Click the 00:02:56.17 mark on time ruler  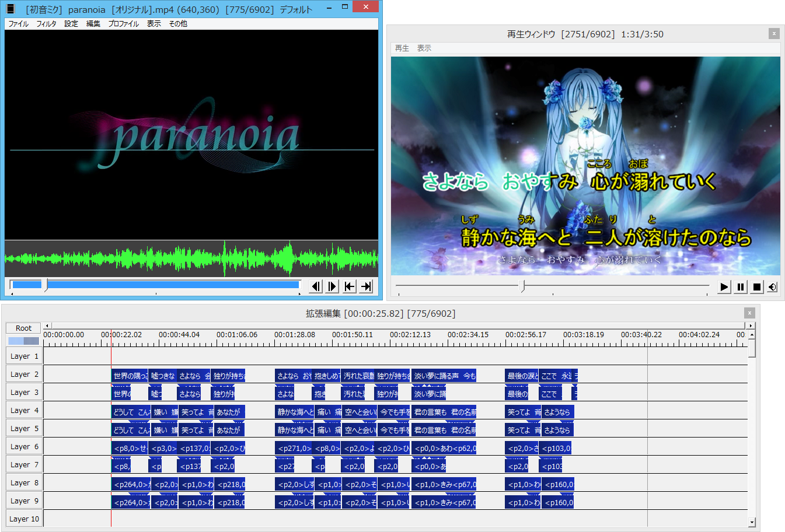526,335
